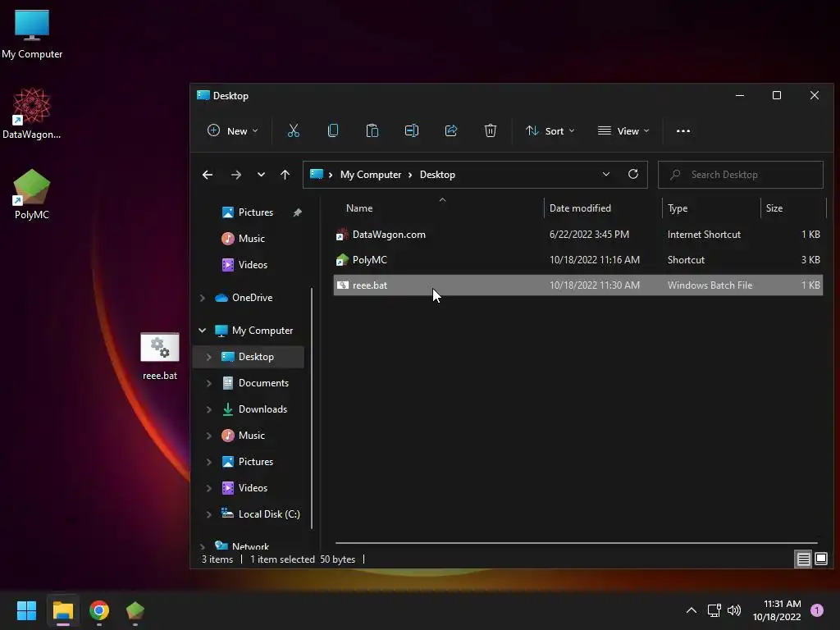This screenshot has height=630, width=840.
Task: Click the navigation pane scrollbar
Action: pyautogui.click(x=312, y=409)
